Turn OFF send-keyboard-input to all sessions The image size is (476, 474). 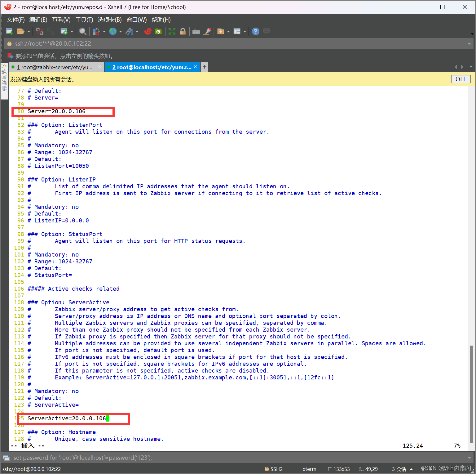461,79
